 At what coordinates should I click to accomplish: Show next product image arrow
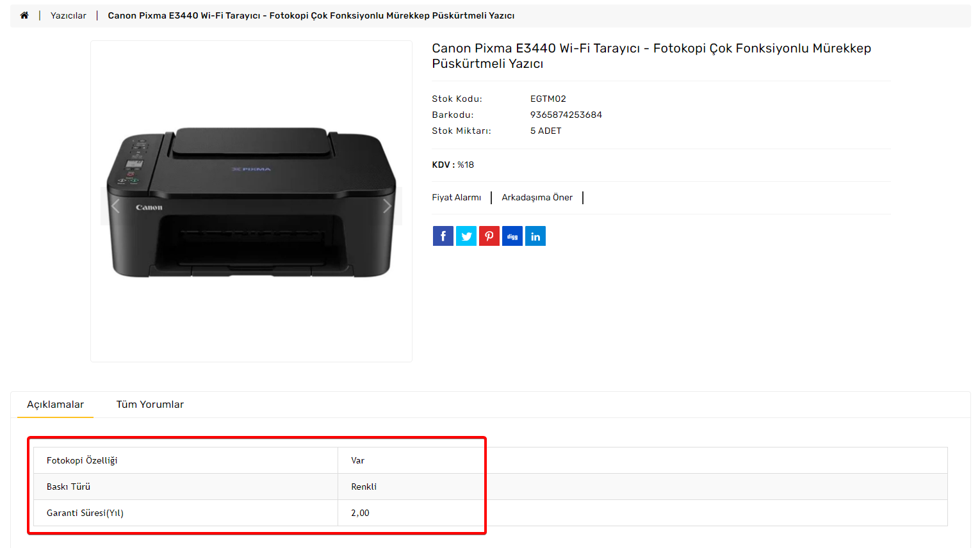coord(387,206)
